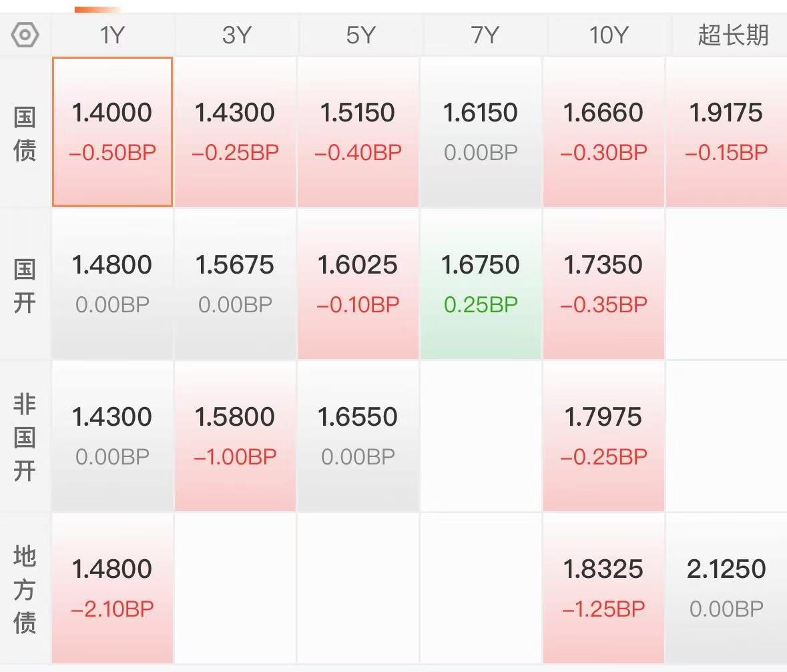Viewport: 787px width, 672px height.
Task: Open the 地方债 1Y 1.4800 cell
Action: coord(112,588)
